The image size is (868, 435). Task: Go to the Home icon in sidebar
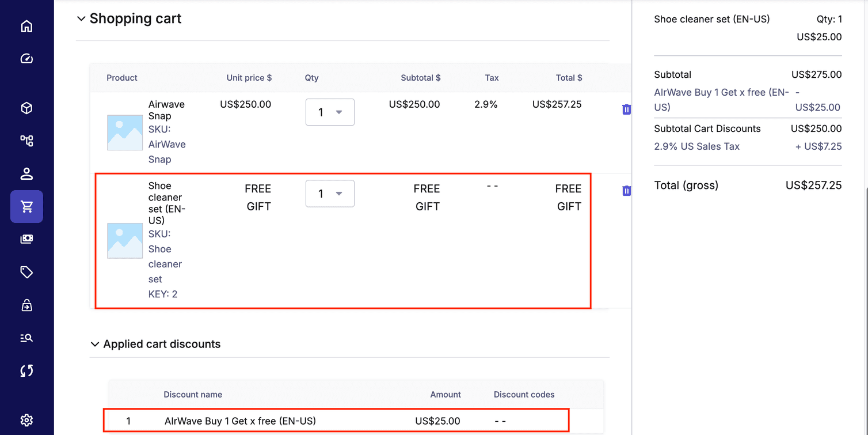[x=26, y=27]
